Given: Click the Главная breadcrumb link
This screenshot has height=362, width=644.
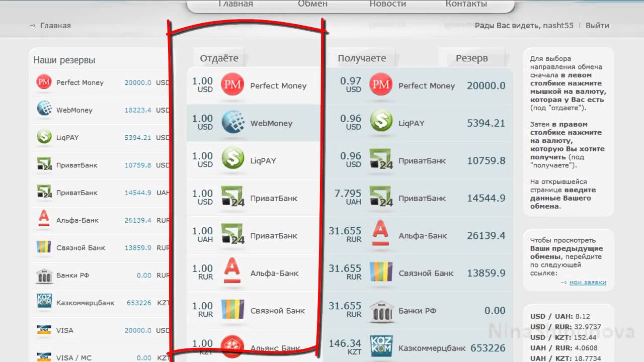Looking at the screenshot, I should 55,26.
